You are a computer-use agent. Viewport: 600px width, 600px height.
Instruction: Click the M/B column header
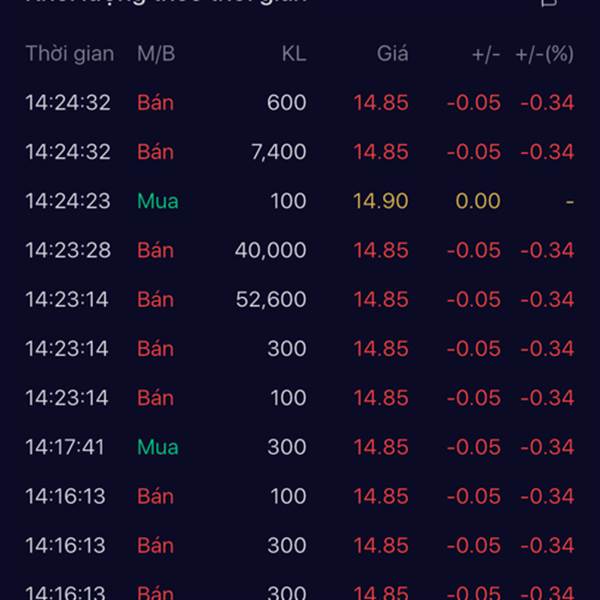156,54
